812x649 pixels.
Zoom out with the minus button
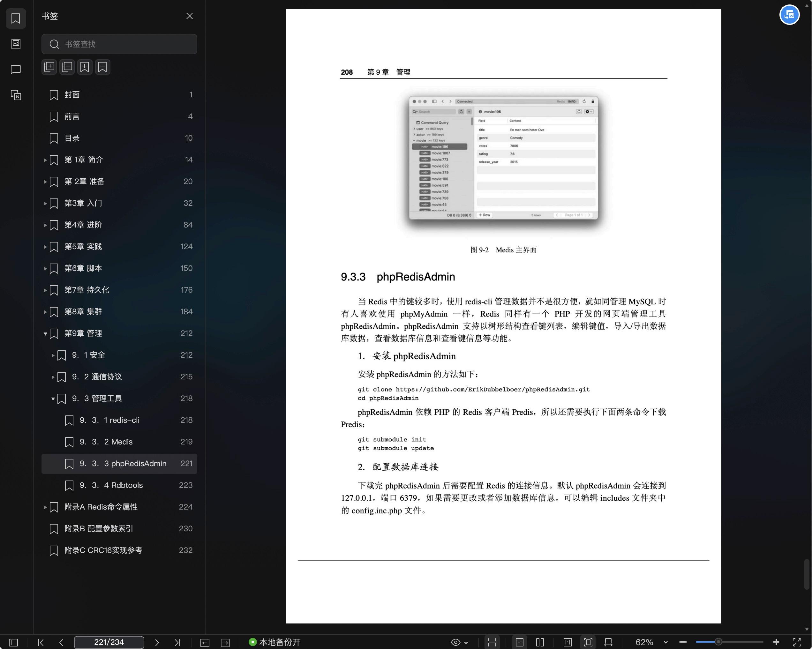683,642
